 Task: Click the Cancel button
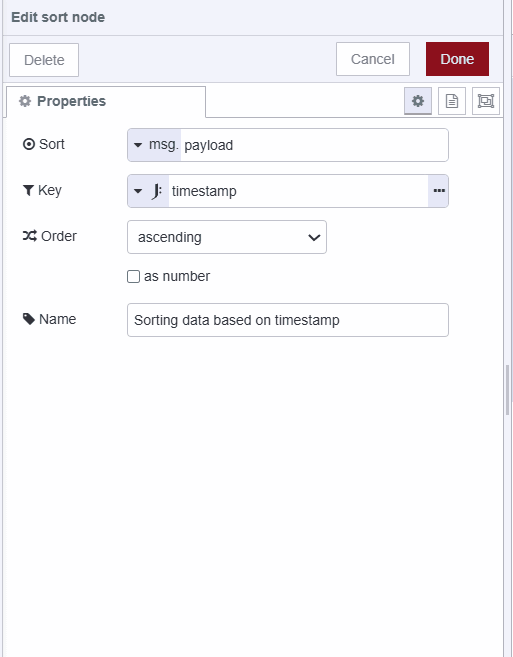[373, 59]
